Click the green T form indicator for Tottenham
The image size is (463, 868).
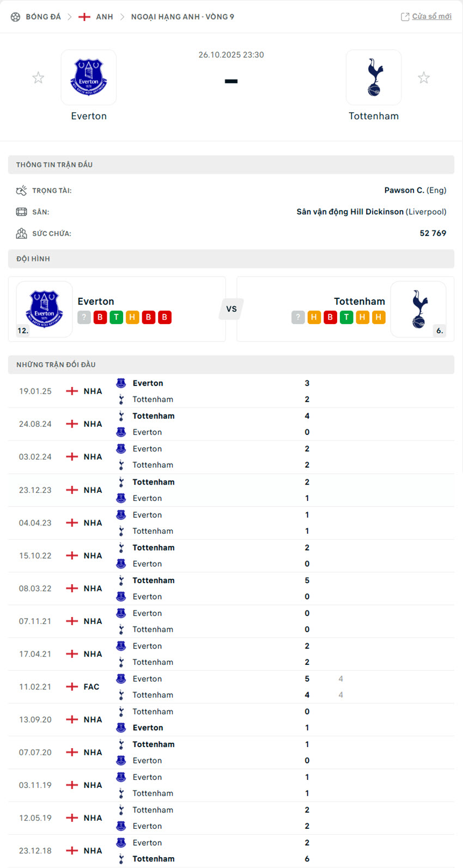click(x=346, y=317)
